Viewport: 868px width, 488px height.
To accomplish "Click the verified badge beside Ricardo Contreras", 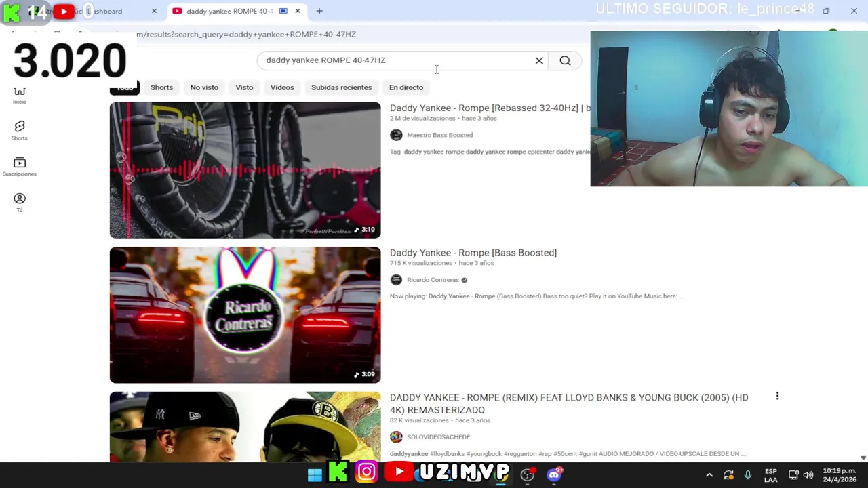I will [x=464, y=280].
